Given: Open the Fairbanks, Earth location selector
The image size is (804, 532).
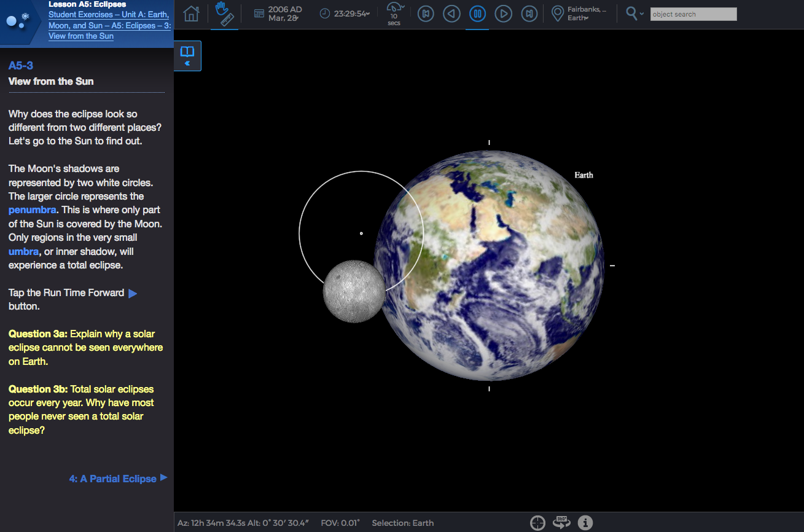Looking at the screenshot, I should [x=579, y=14].
